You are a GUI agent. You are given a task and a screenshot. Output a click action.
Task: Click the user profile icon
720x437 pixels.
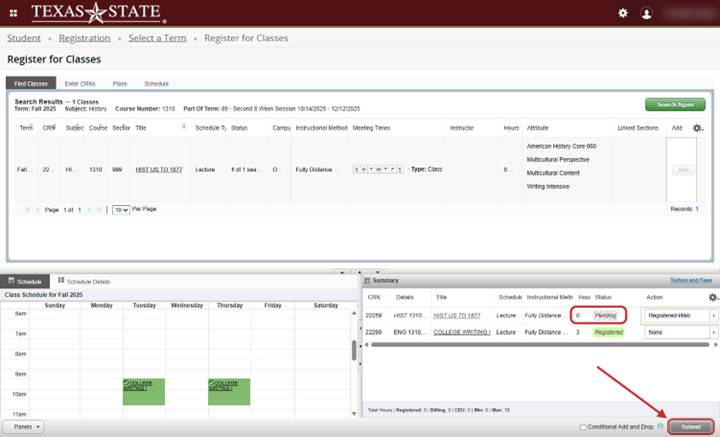click(647, 13)
